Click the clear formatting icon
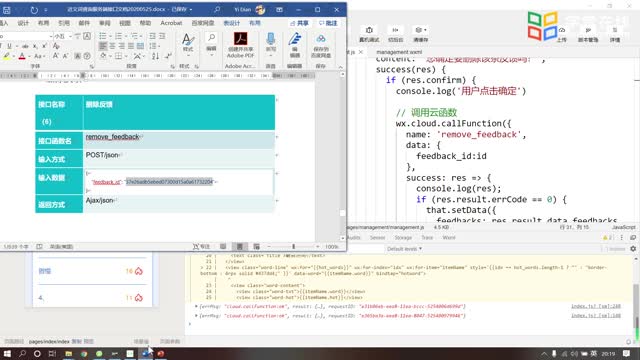This screenshot has width=640, height=360. (x=56, y=46)
